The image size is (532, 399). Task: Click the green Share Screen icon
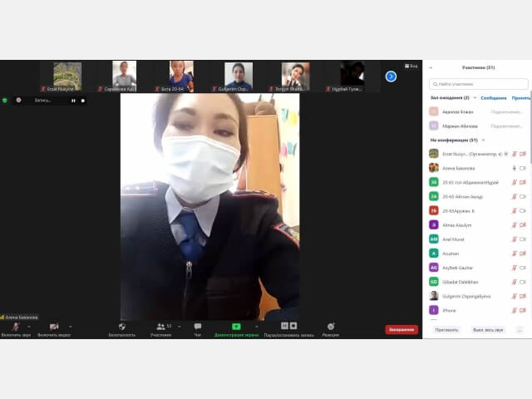pyautogui.click(x=236, y=327)
